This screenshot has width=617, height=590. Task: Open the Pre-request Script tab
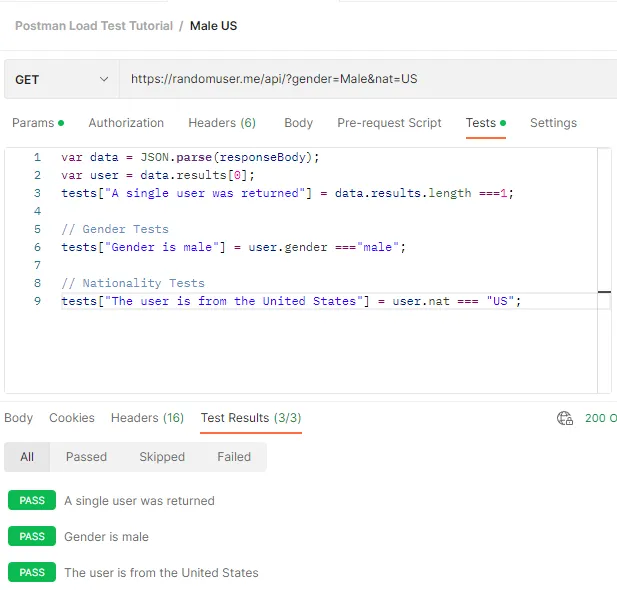point(389,123)
